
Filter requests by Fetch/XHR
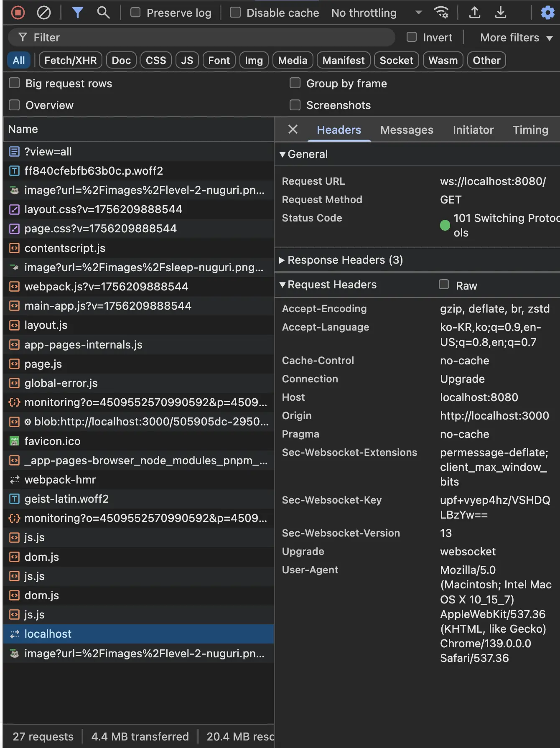[70, 60]
